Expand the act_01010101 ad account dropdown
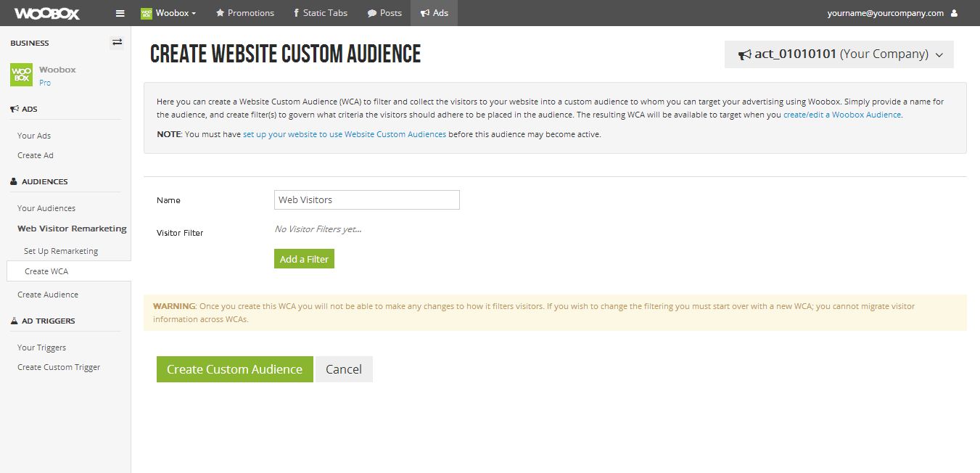The width and height of the screenshot is (980, 473). [839, 54]
